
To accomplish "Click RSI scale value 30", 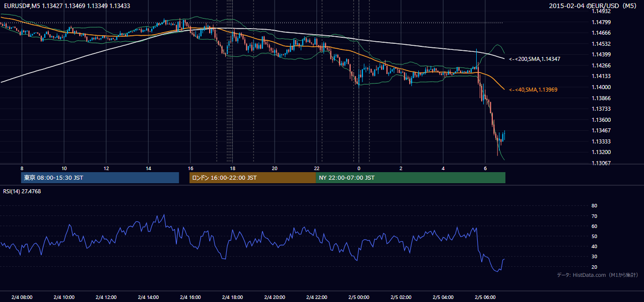I will (594, 257).
